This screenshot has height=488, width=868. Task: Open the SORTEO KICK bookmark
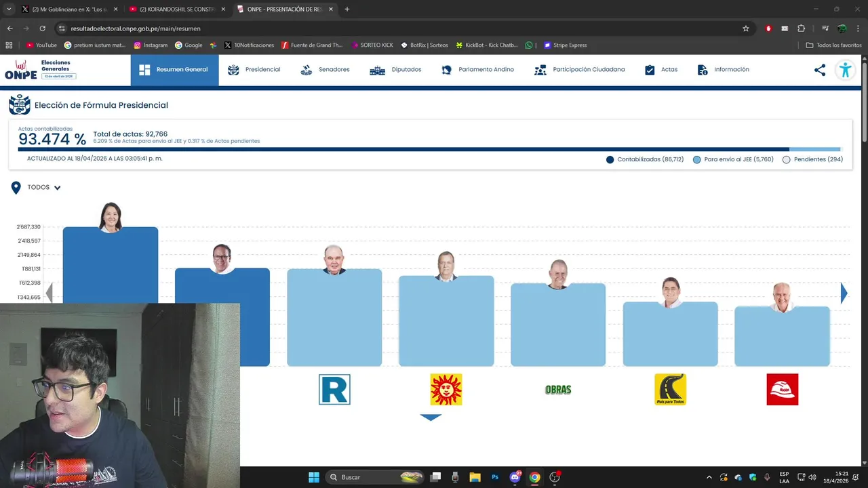click(372, 45)
